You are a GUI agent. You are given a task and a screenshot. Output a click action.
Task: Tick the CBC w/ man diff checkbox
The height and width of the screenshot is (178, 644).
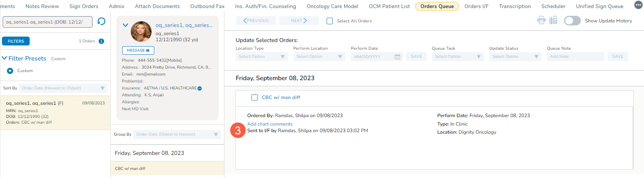pyautogui.click(x=255, y=97)
